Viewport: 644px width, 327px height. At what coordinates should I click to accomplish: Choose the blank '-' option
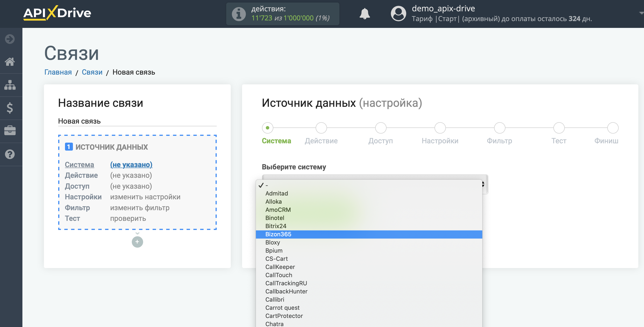tap(369, 185)
